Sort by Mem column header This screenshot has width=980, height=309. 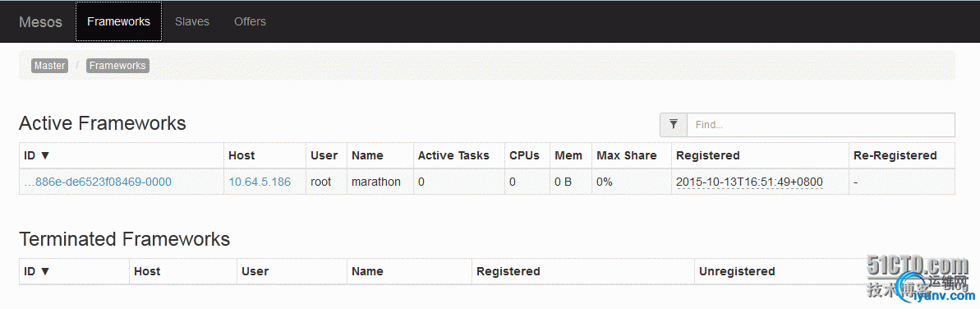(568, 156)
